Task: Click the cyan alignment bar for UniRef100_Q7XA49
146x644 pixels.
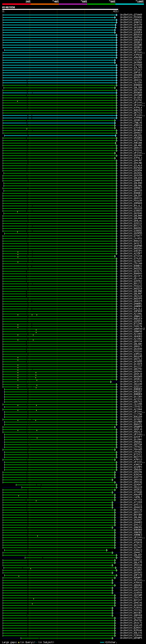Action: coord(60,15)
